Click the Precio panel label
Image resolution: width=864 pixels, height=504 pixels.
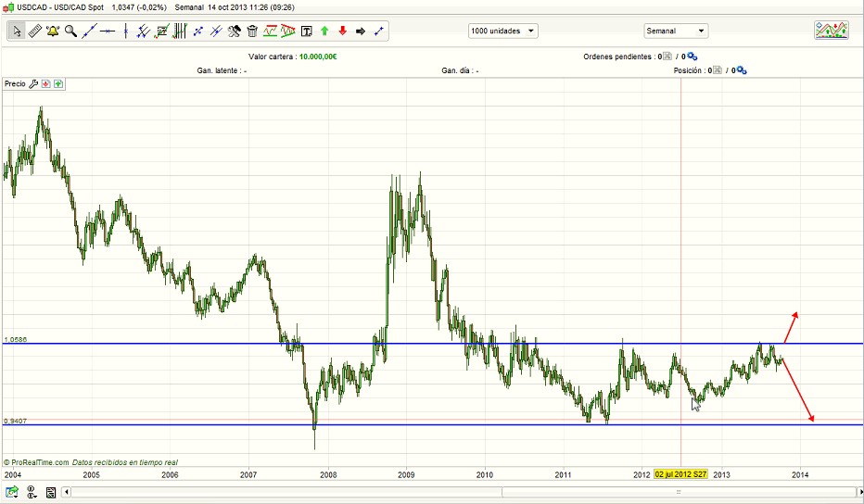tap(15, 83)
